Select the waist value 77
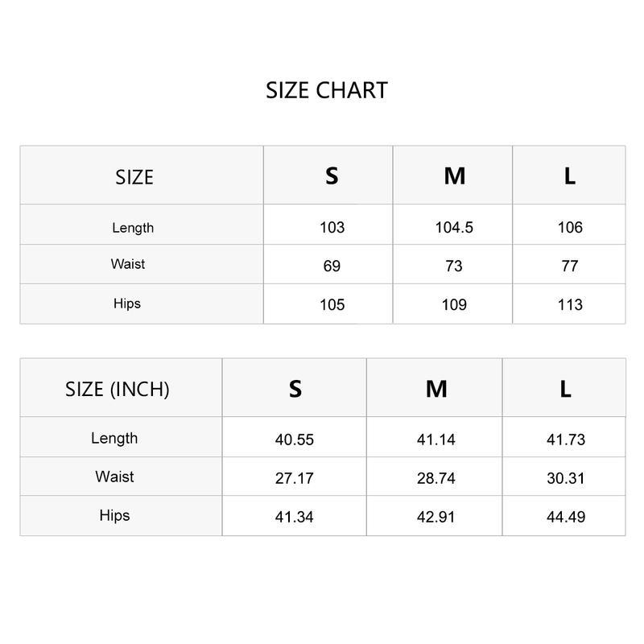Viewport: 644px width, 644px height. pyautogui.click(x=570, y=266)
